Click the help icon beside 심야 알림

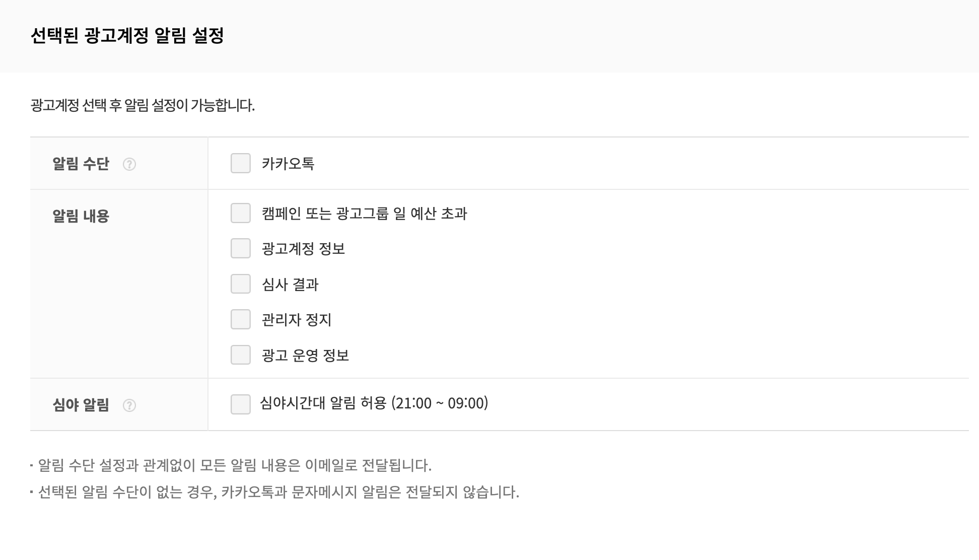click(129, 405)
